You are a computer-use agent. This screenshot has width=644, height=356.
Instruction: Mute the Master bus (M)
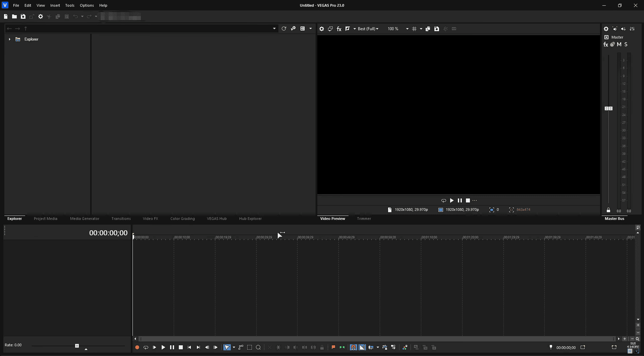[619, 45]
